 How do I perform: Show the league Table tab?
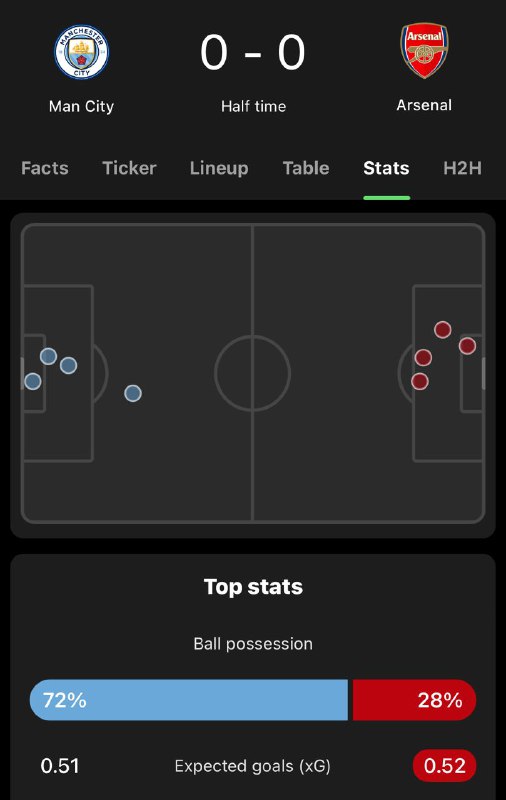[x=306, y=168]
